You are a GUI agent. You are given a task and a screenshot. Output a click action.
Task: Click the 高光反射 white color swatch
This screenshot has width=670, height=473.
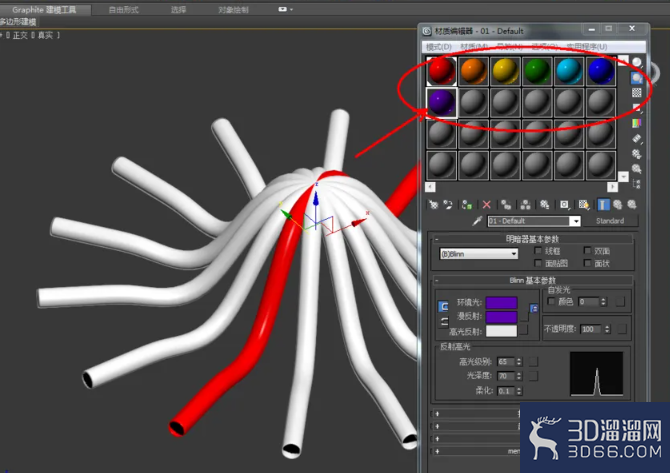click(x=502, y=331)
